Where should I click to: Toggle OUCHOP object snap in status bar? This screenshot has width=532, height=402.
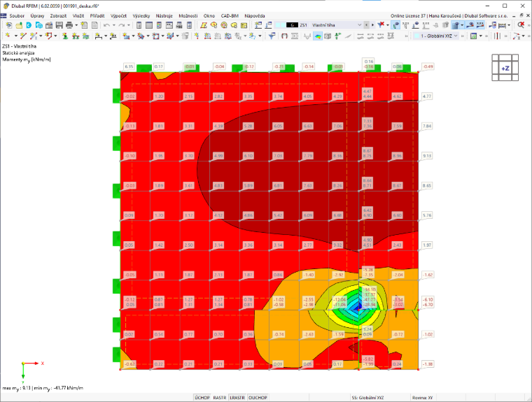[258, 398]
